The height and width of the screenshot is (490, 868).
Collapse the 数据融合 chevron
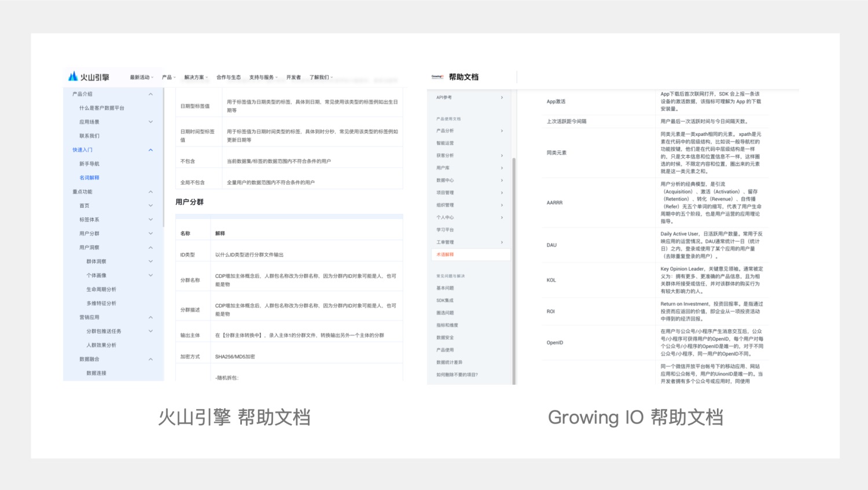tap(150, 359)
